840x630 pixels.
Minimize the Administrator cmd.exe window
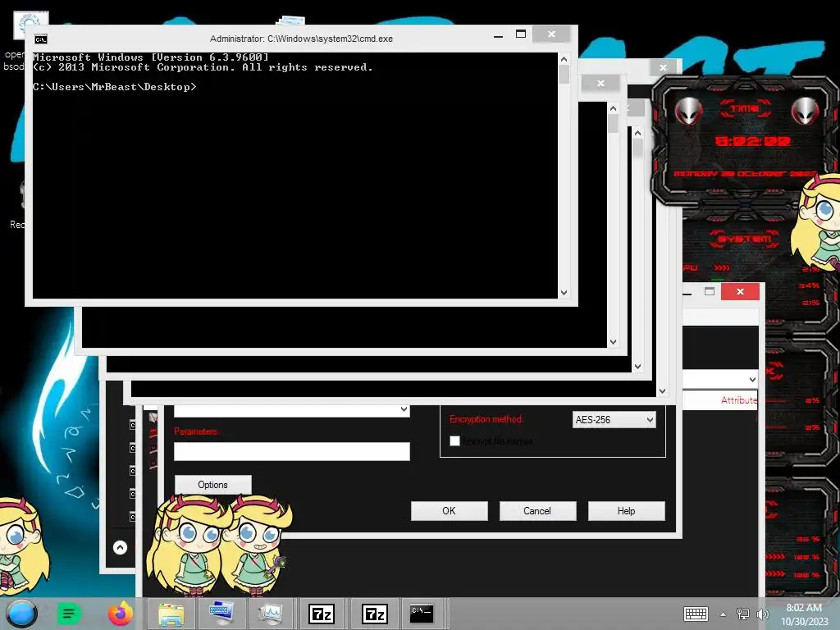click(x=498, y=35)
